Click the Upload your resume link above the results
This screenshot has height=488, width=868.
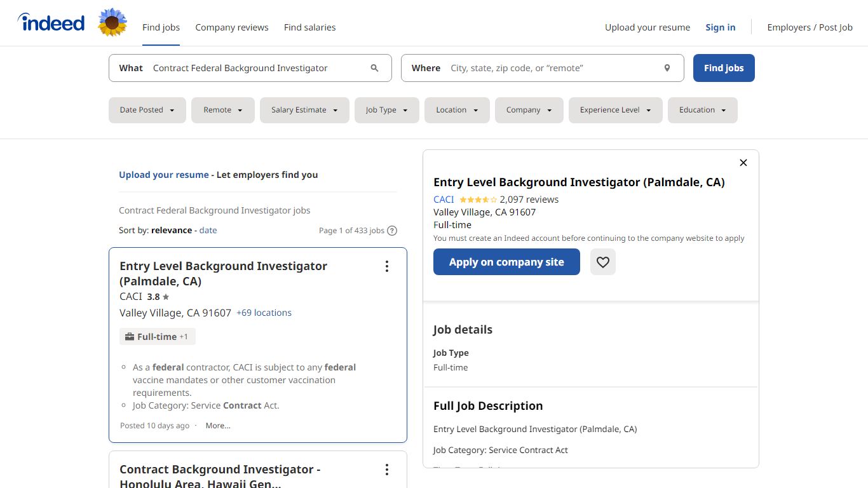tap(164, 175)
